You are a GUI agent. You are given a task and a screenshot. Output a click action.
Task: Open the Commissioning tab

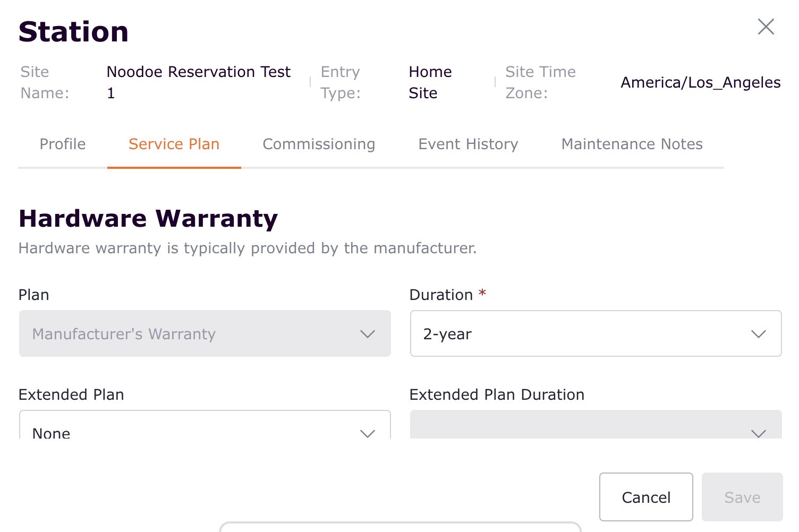(x=319, y=144)
